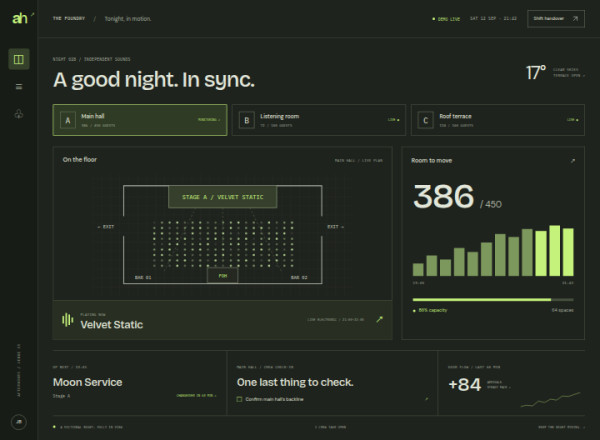Click the green changeover link under Moon Service
This screenshot has height=440, width=600.
click(x=196, y=396)
